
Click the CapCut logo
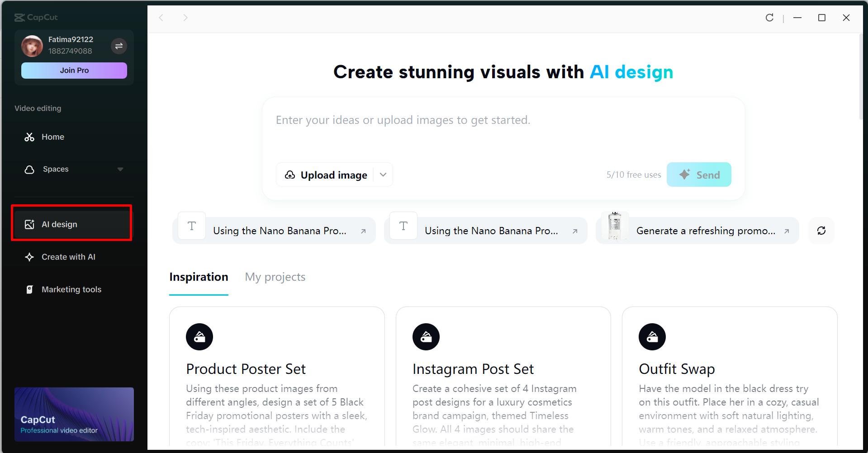point(36,17)
